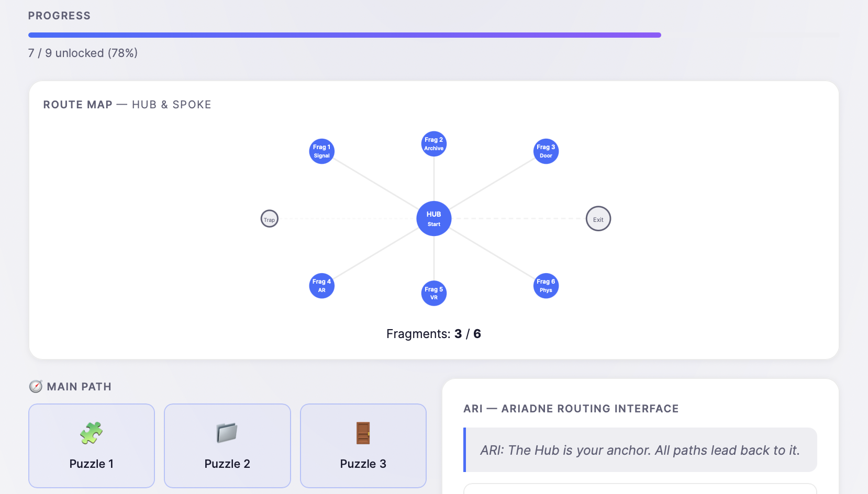Click the ARI Hub anchor message

[x=640, y=450]
